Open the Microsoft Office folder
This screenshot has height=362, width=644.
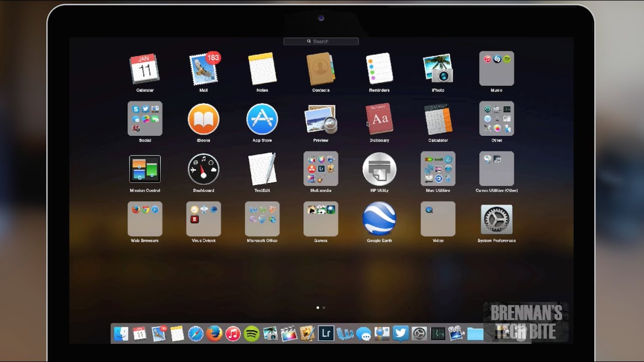coord(262,219)
